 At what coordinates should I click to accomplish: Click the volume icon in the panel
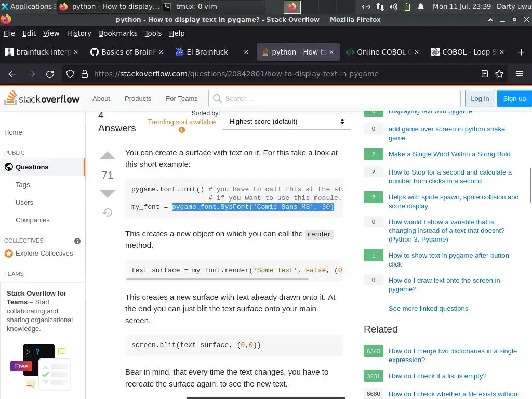(x=394, y=6)
